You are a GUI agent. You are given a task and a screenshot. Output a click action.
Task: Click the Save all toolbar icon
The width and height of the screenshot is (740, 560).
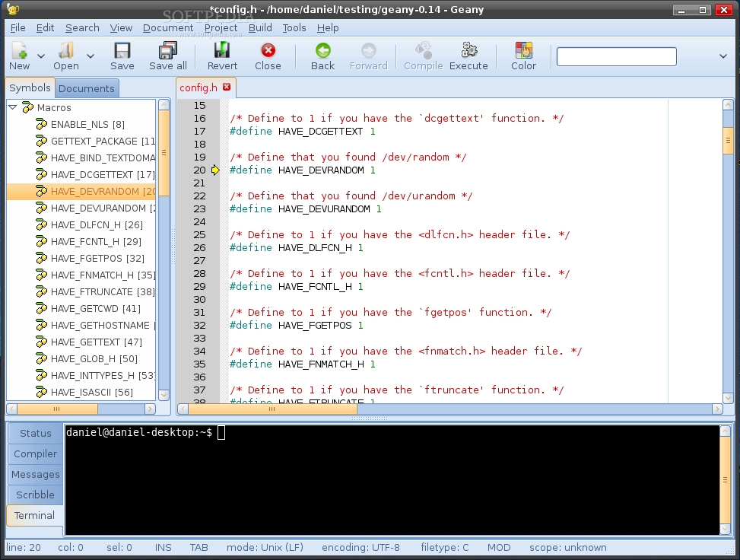point(167,50)
